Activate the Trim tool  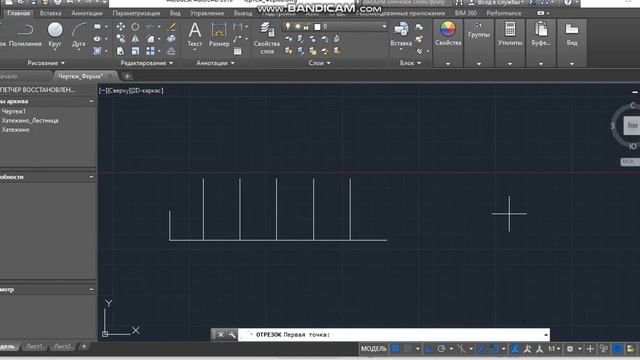click(151, 27)
